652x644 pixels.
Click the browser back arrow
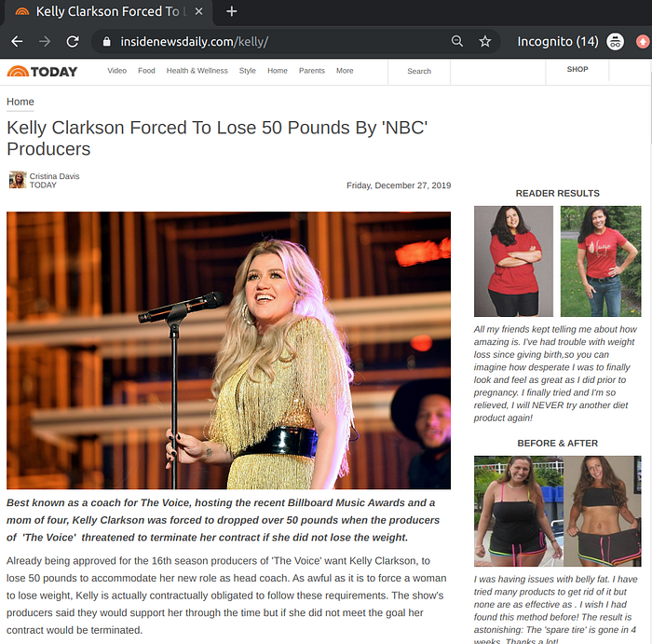click(x=17, y=41)
